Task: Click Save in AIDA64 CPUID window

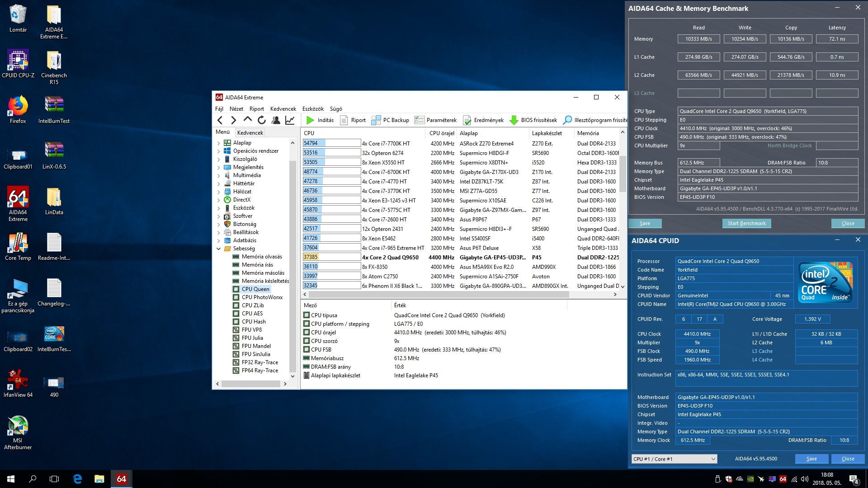Action: pyautogui.click(x=811, y=459)
